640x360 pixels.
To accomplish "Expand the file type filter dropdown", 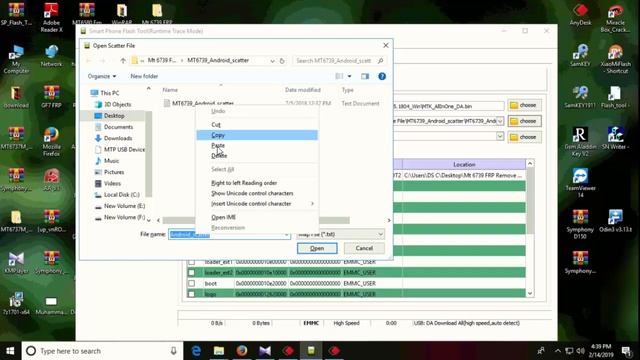I will click(x=380, y=234).
